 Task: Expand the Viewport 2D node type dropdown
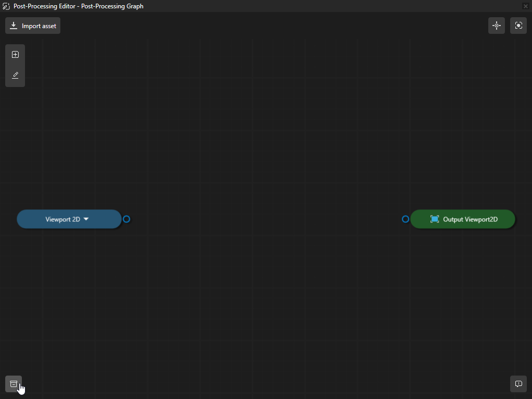tap(86, 219)
